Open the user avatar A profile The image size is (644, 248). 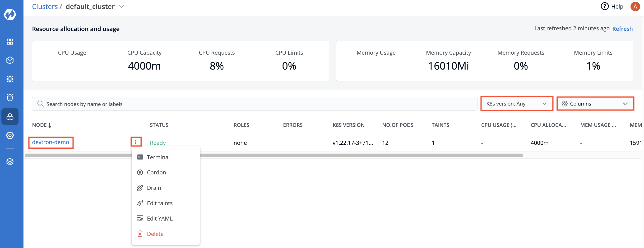pos(635,6)
